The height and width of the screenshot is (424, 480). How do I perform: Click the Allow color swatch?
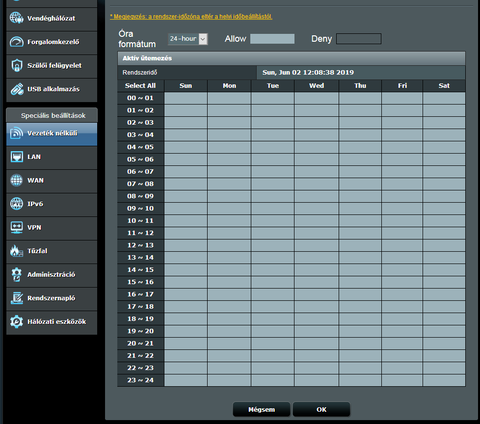[272, 39]
